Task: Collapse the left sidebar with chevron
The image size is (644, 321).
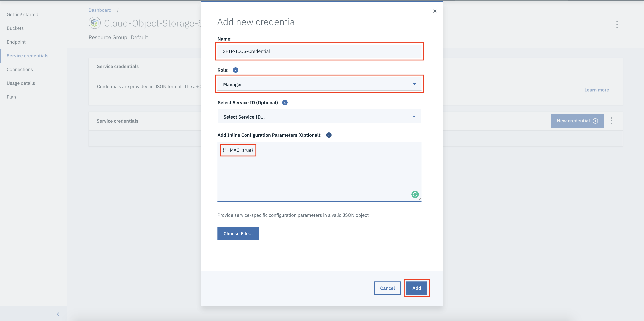Action: point(58,314)
